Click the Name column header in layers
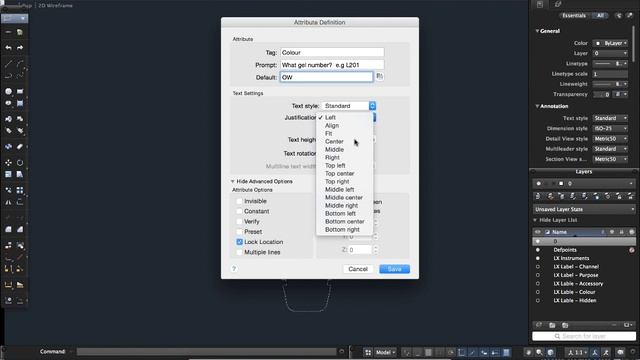This screenshot has width=640, height=360. [x=559, y=232]
